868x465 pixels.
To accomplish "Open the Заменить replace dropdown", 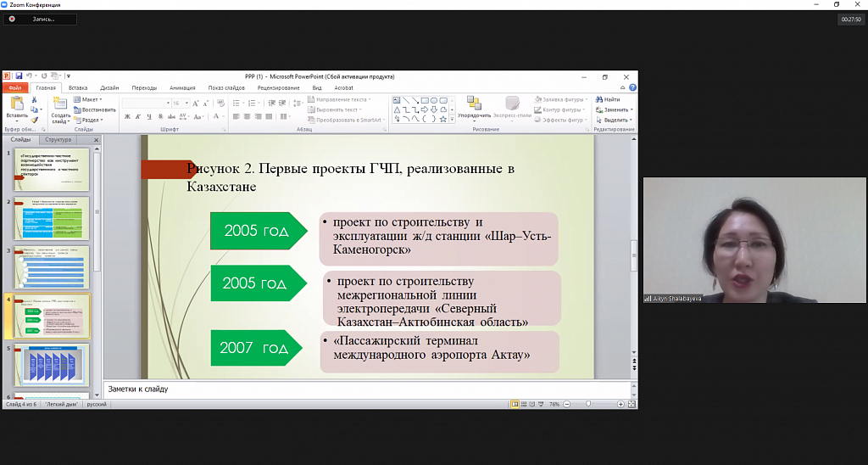I will [615, 109].
